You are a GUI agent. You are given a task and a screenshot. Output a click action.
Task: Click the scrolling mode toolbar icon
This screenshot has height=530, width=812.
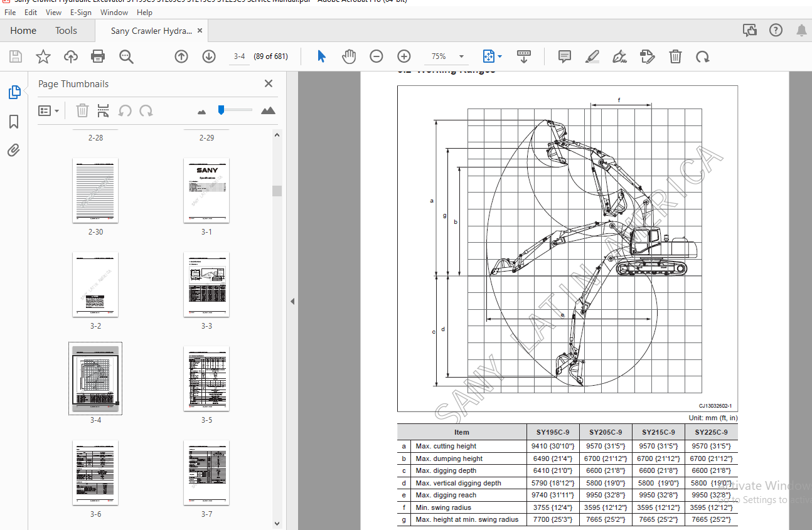[x=524, y=56]
